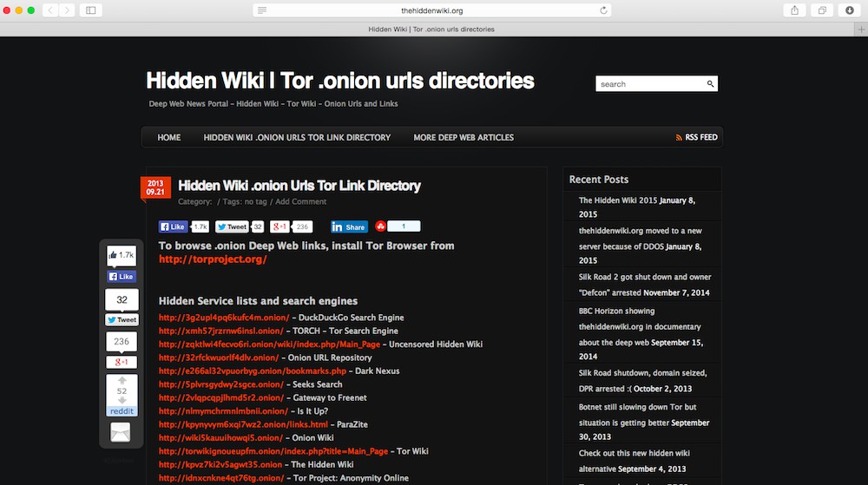Open MORE DEEP WEB ARTICLES menu item

464,137
